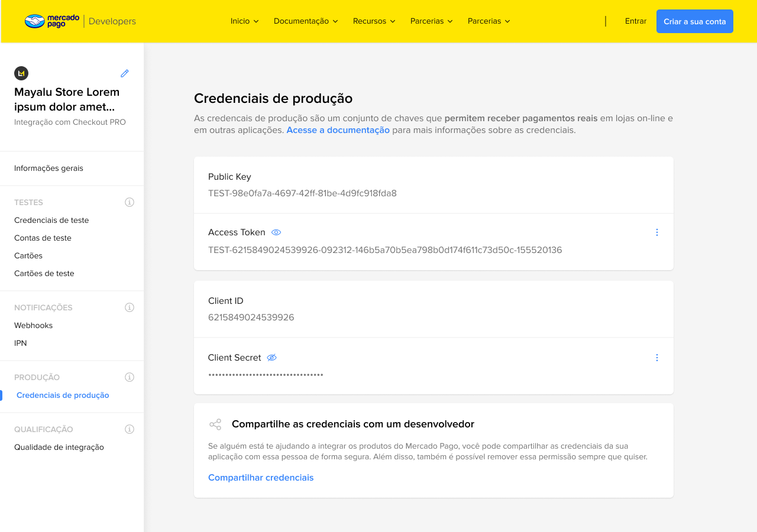757x532 pixels.
Task: Expand the Recursos dropdown menu
Action: 374,21
